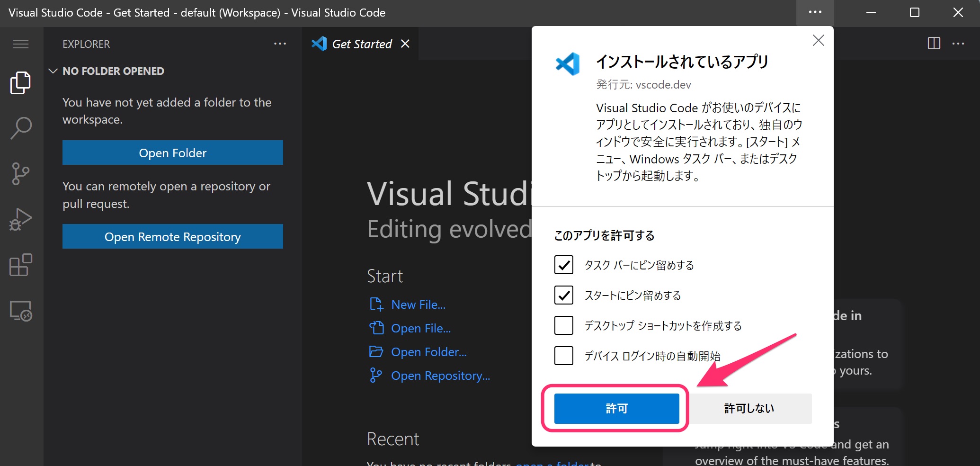This screenshot has height=466, width=980.
Task: Open the Search view icon
Action: point(21,128)
